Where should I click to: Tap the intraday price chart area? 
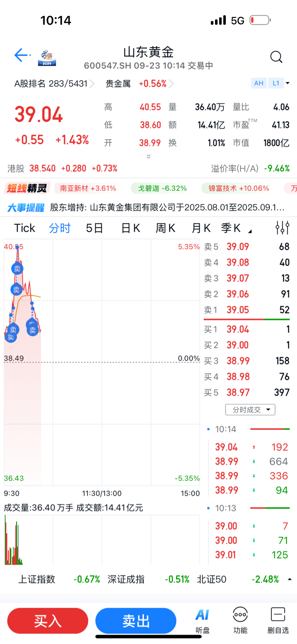(x=102, y=362)
